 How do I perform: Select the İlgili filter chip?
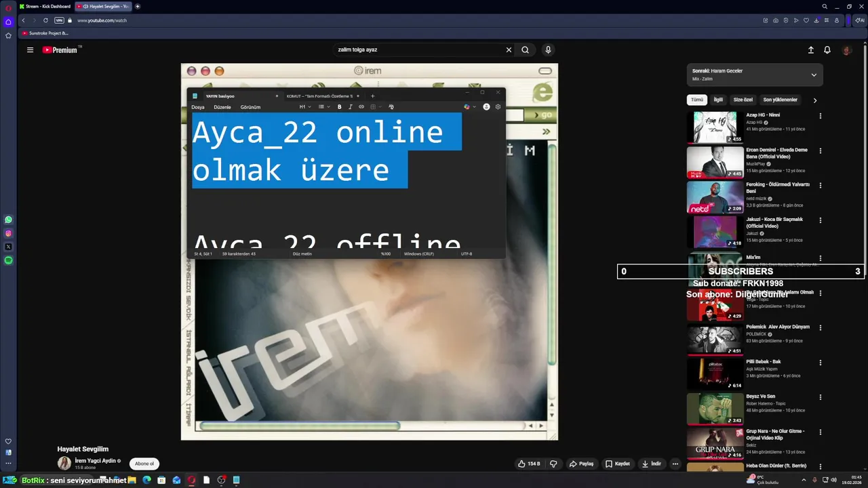tap(717, 100)
